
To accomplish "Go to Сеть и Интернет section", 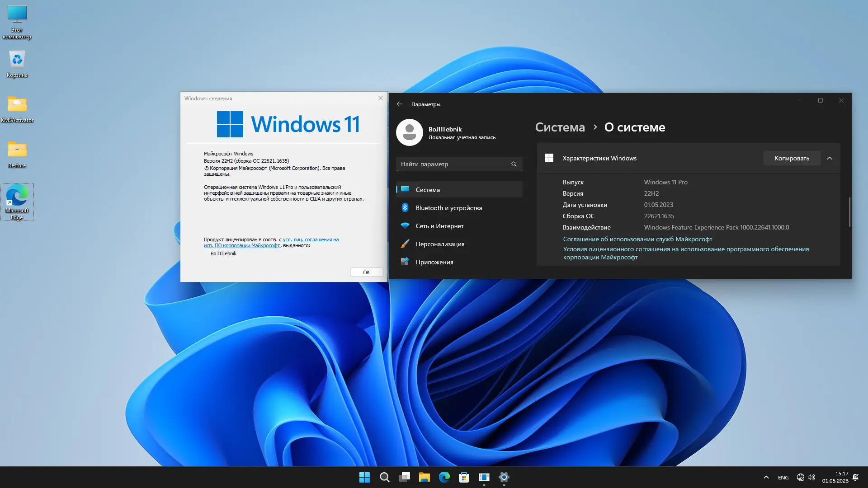I will tap(439, 226).
